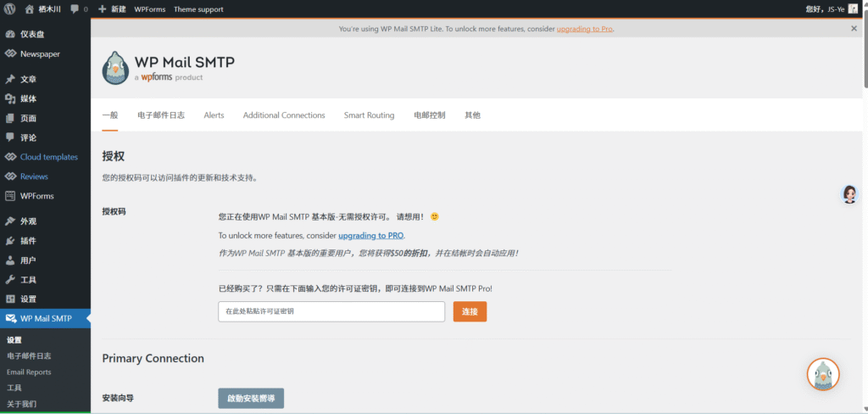Click the assistant avatar on right edge

click(849, 194)
